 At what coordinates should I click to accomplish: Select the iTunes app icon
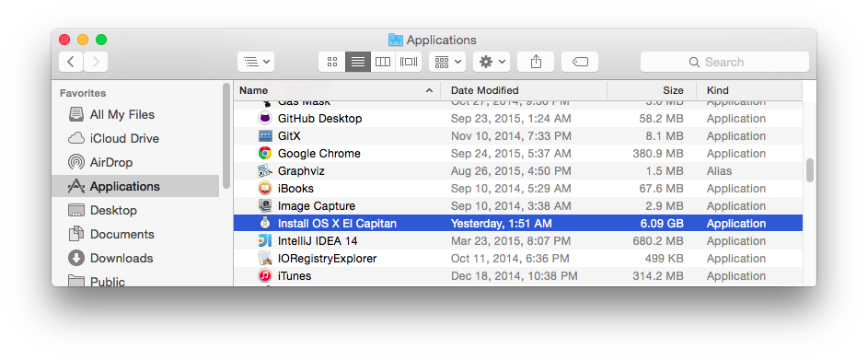(265, 276)
